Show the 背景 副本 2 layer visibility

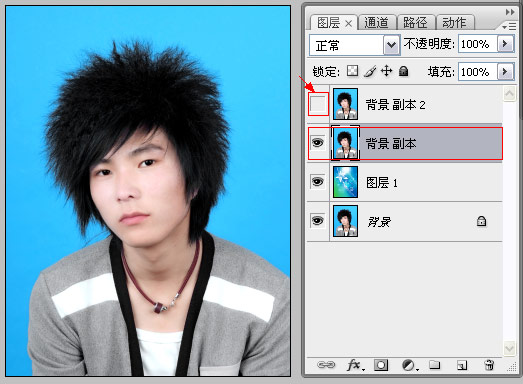[x=318, y=104]
